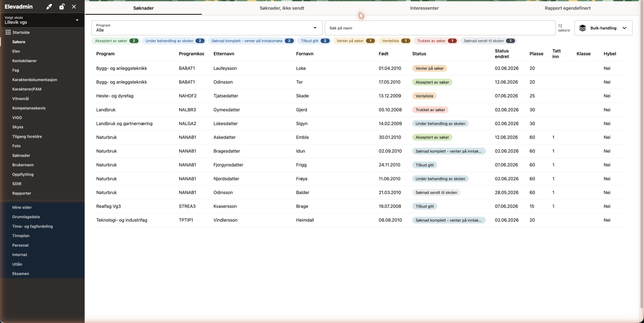Click the Søk på navn search field

(x=440, y=28)
